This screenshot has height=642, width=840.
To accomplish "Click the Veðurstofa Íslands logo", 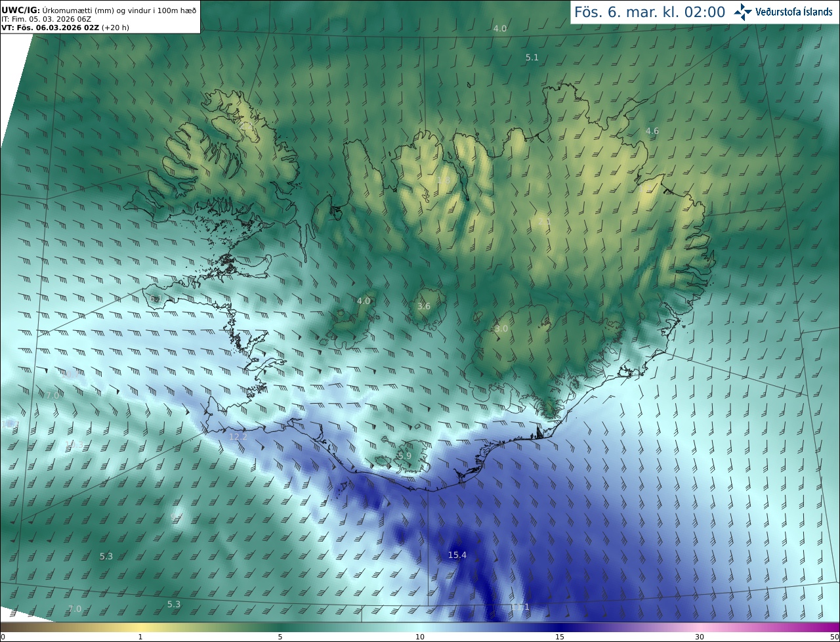I will (783, 11).
